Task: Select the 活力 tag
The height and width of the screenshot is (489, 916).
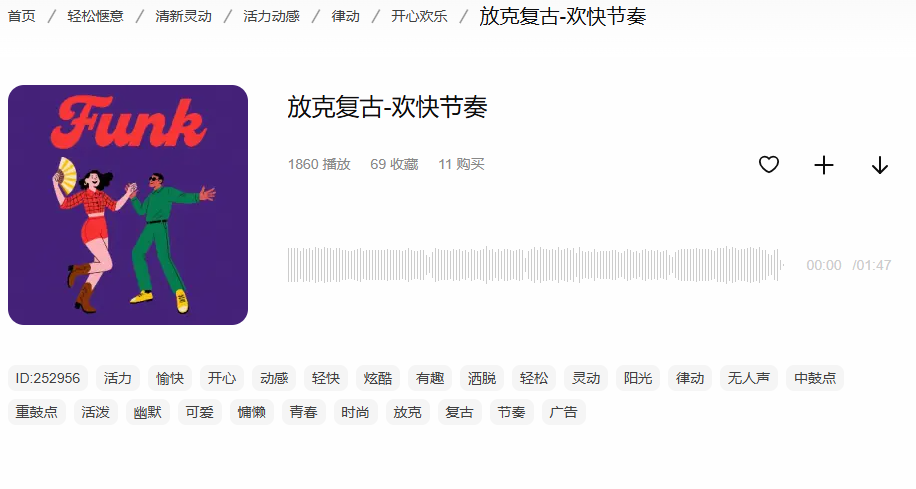Action: click(x=117, y=378)
